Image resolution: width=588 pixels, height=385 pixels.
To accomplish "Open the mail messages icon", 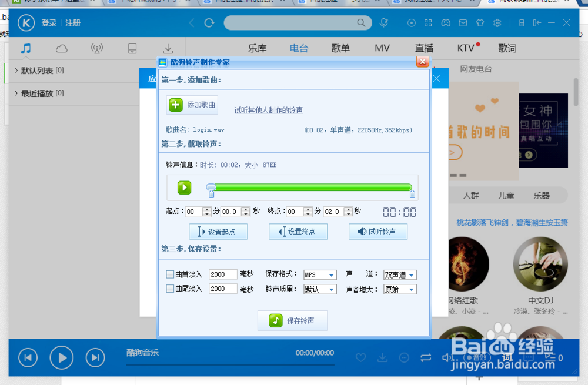I will [x=463, y=23].
